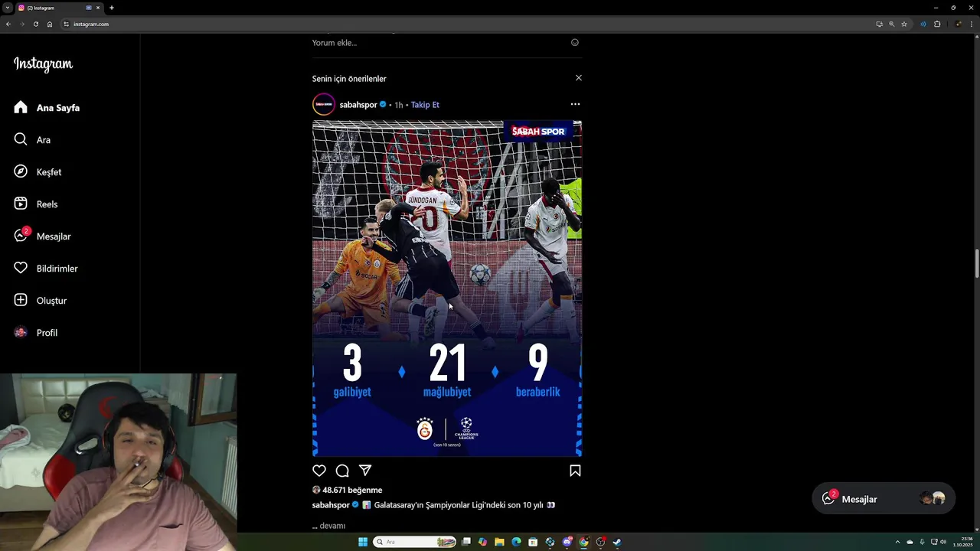Open Keşfet compass icon
980x551 pixels.
coord(21,172)
